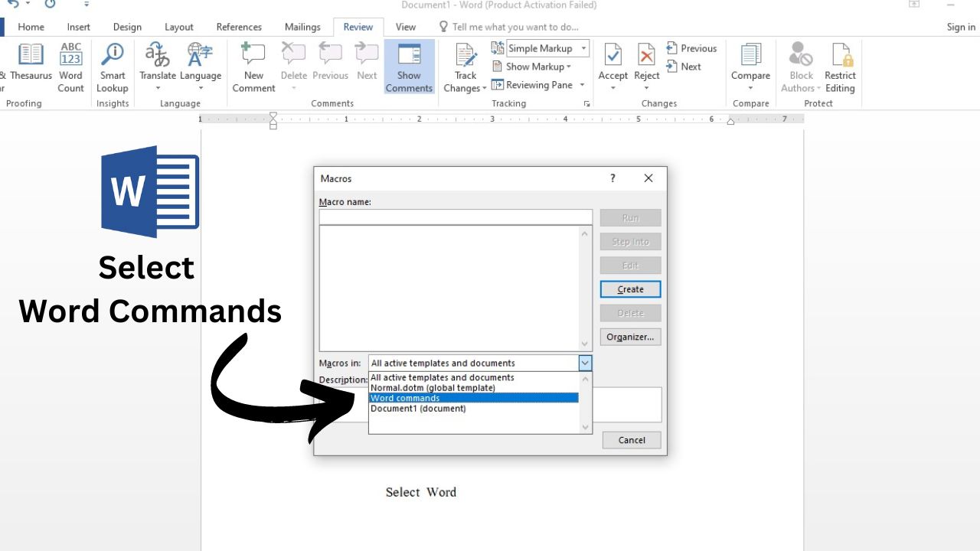
Task: Switch to the Insert tab
Action: tap(79, 27)
